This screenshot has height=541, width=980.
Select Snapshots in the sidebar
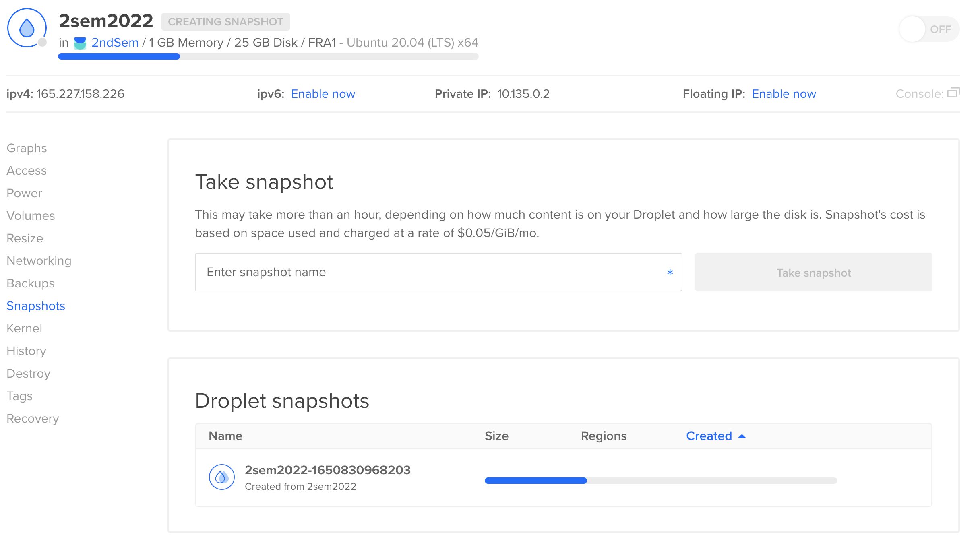36,306
